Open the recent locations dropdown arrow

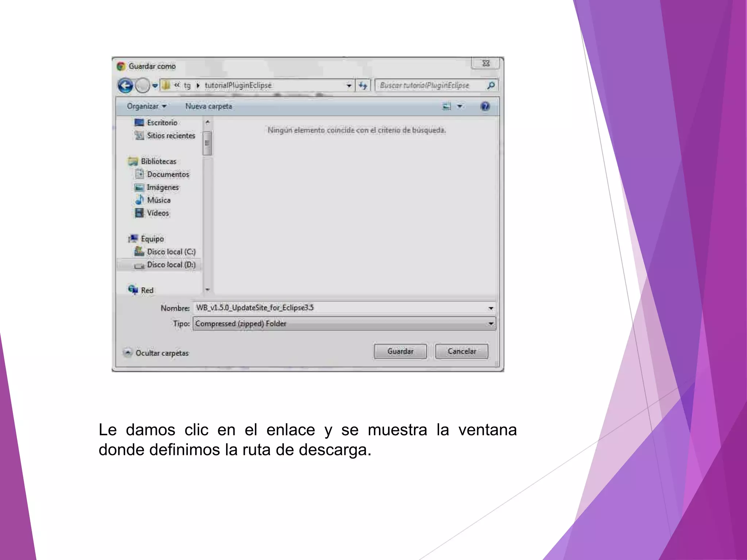[155, 86]
